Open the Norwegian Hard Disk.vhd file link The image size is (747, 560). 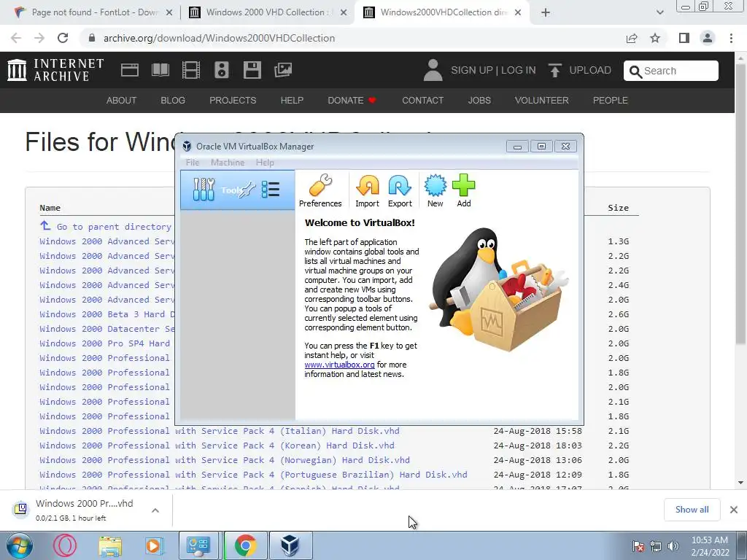[x=225, y=461]
